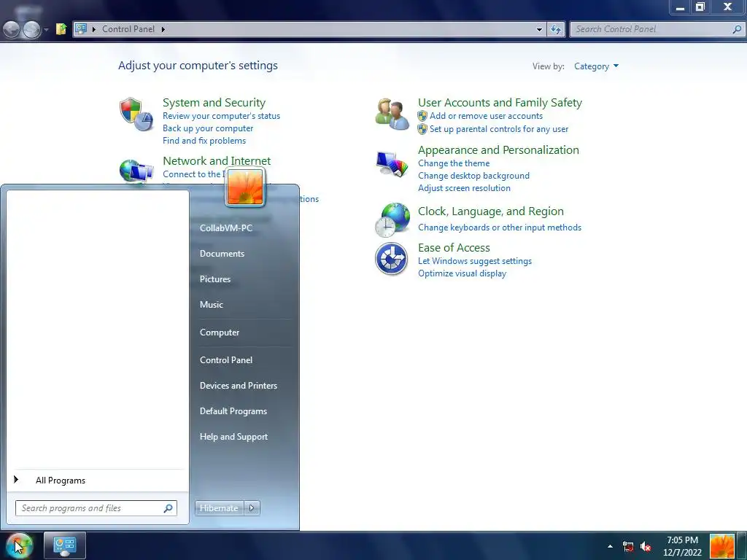Open Music from Start menu
The width and height of the screenshot is (747, 560).
[x=211, y=305]
